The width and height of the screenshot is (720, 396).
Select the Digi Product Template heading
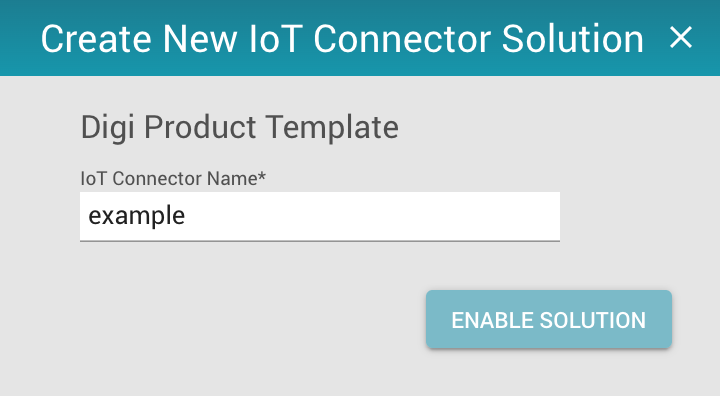(x=240, y=128)
